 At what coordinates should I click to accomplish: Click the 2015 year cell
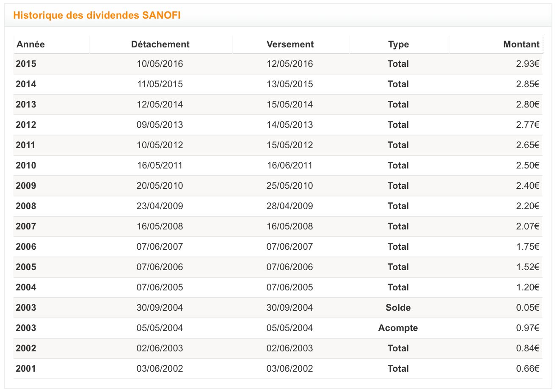tap(26, 64)
